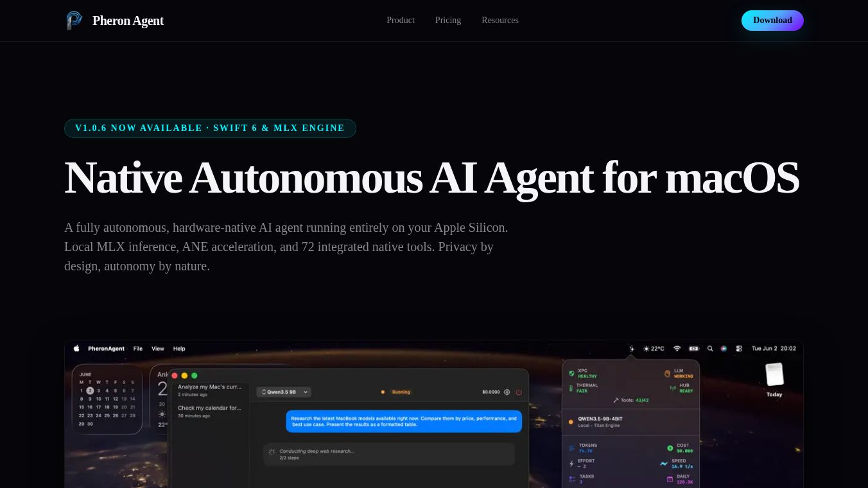868x488 pixels.
Task: Click the date and time Tue Jun 2 20:02
Action: (774, 349)
